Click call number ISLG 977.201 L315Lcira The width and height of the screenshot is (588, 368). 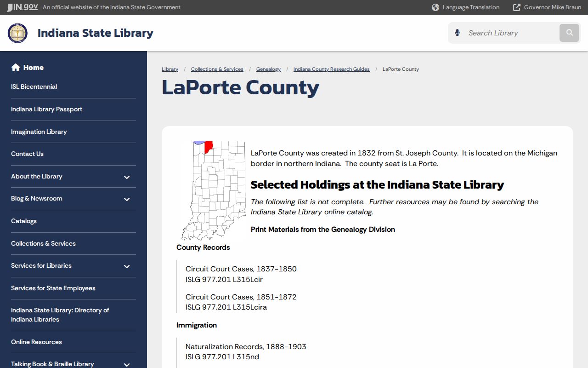pyautogui.click(x=226, y=307)
